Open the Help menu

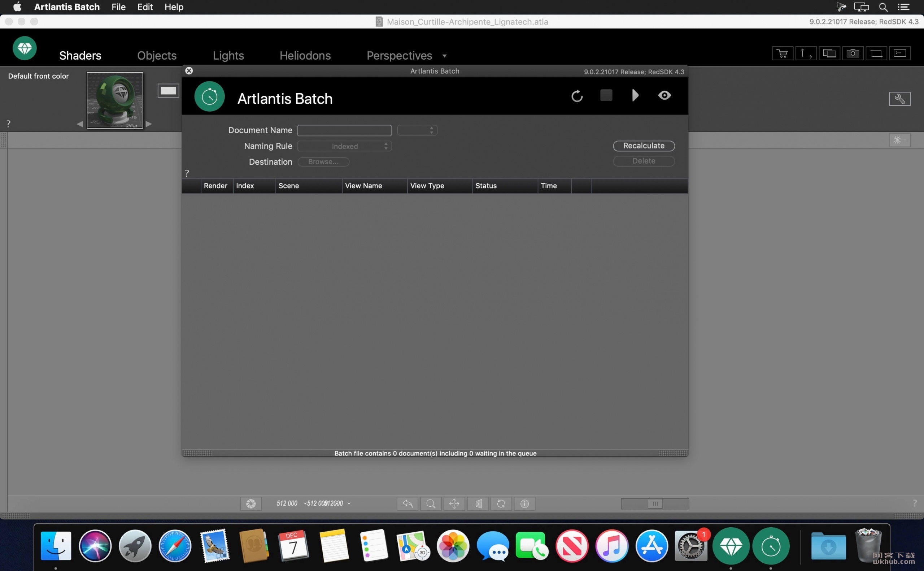174,7
